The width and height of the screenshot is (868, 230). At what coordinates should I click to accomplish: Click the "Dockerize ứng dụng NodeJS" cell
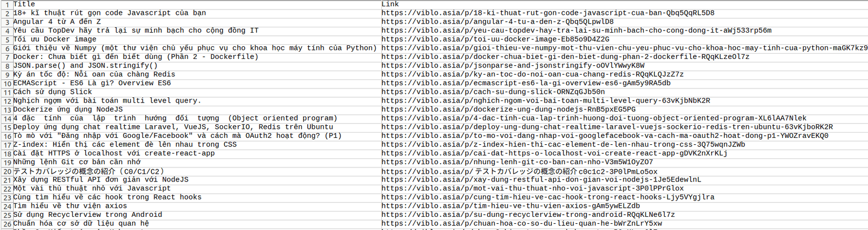point(68,109)
